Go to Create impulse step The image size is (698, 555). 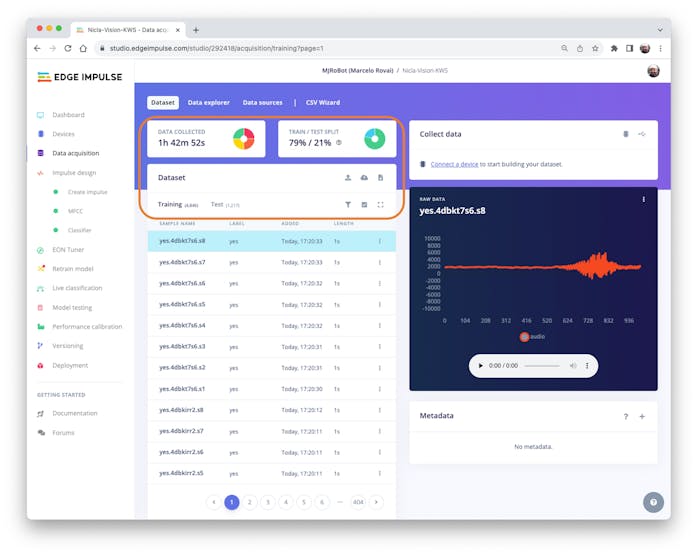[87, 192]
